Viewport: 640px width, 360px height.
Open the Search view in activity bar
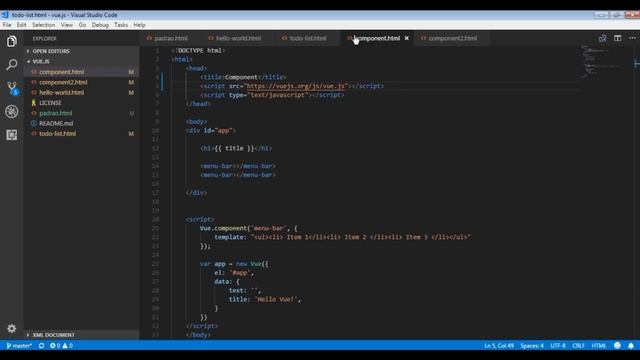point(11,64)
